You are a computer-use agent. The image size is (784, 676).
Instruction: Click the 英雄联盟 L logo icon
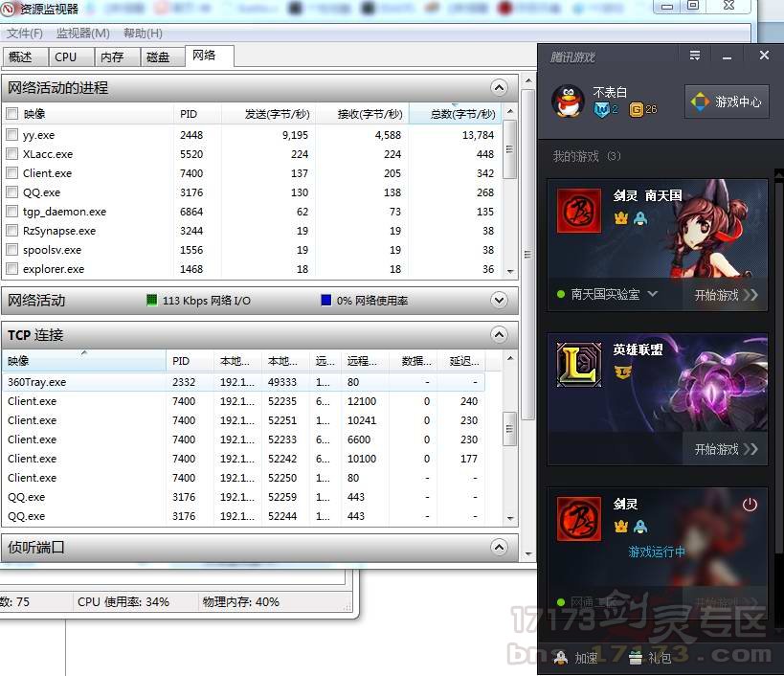(579, 365)
